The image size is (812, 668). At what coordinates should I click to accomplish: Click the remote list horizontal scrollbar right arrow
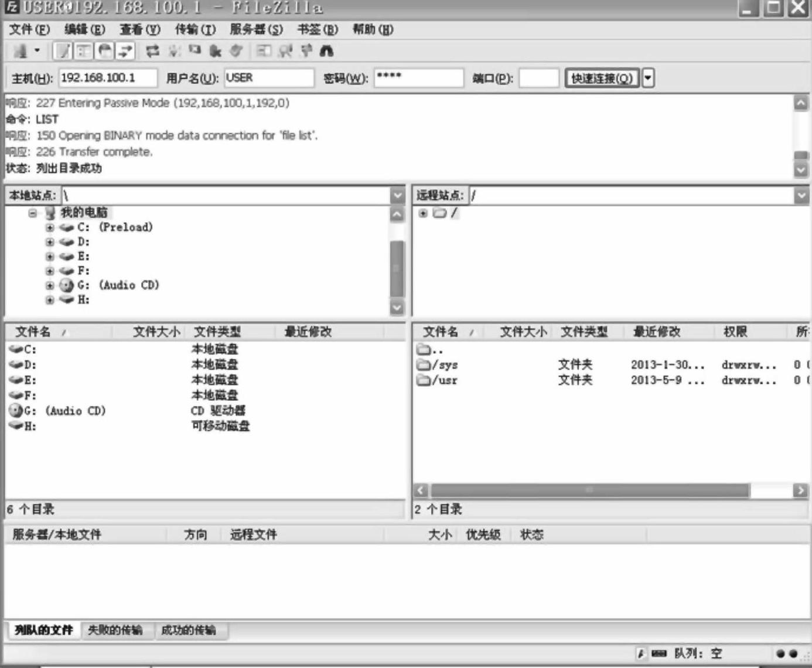[800, 490]
